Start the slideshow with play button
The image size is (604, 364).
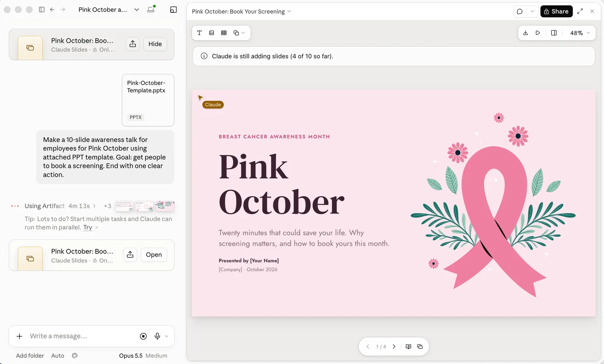[538, 33]
